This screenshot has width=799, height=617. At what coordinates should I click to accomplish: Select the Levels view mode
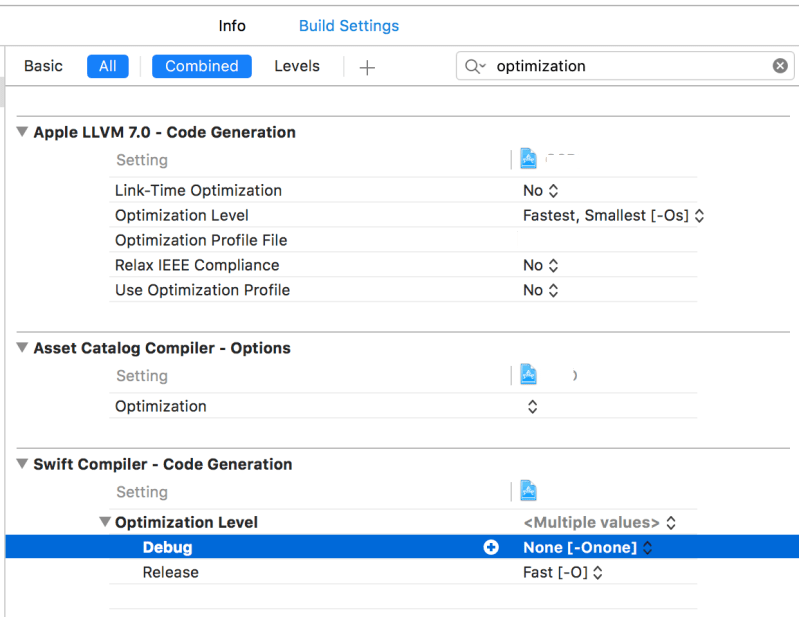pos(297,66)
